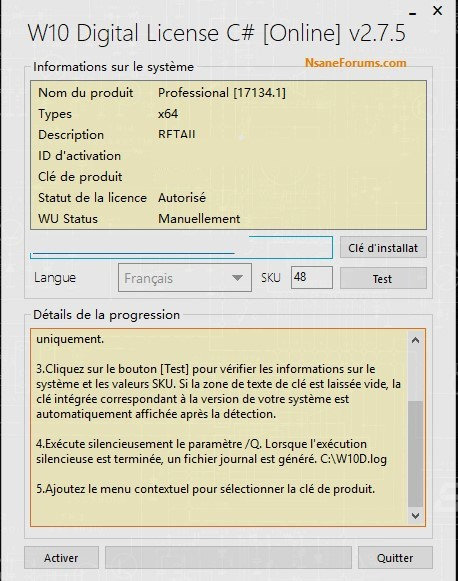Screen dimensions: 458x581
Task: Click the progress bar next to Activer
Action: click(228, 558)
